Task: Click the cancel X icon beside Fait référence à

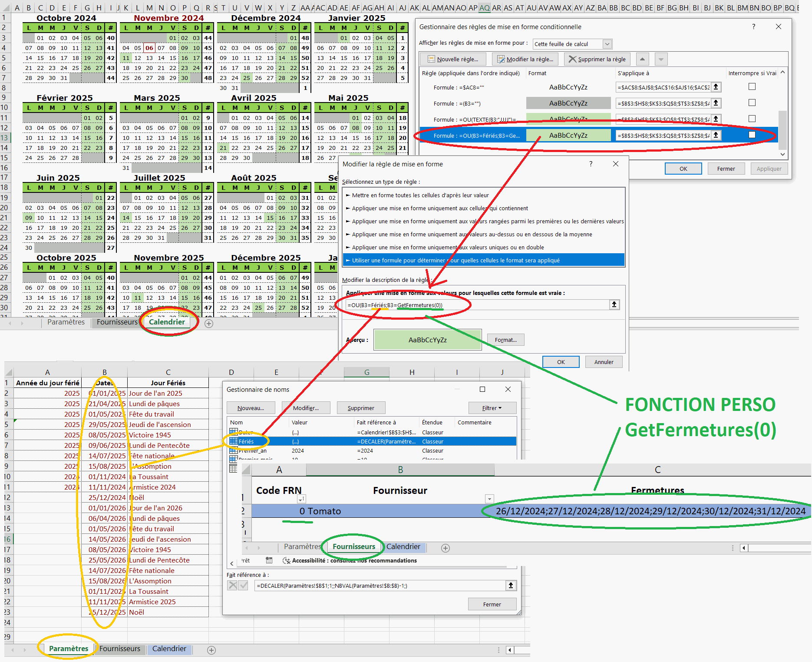Action: [x=233, y=586]
